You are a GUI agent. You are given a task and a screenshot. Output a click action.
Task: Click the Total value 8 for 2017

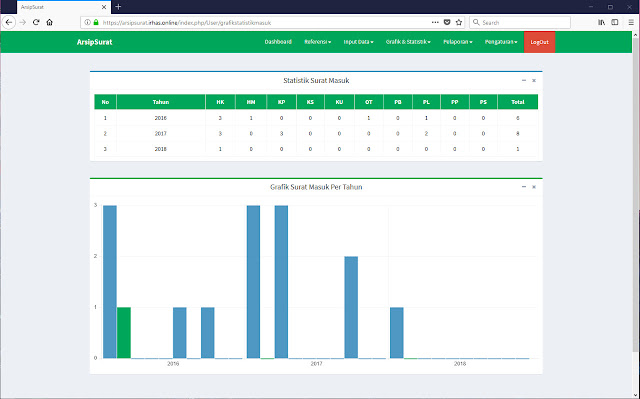[518, 133]
